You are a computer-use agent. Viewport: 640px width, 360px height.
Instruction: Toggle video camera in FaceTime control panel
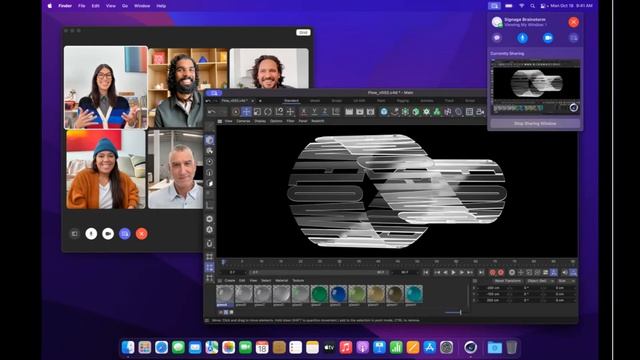[548, 38]
